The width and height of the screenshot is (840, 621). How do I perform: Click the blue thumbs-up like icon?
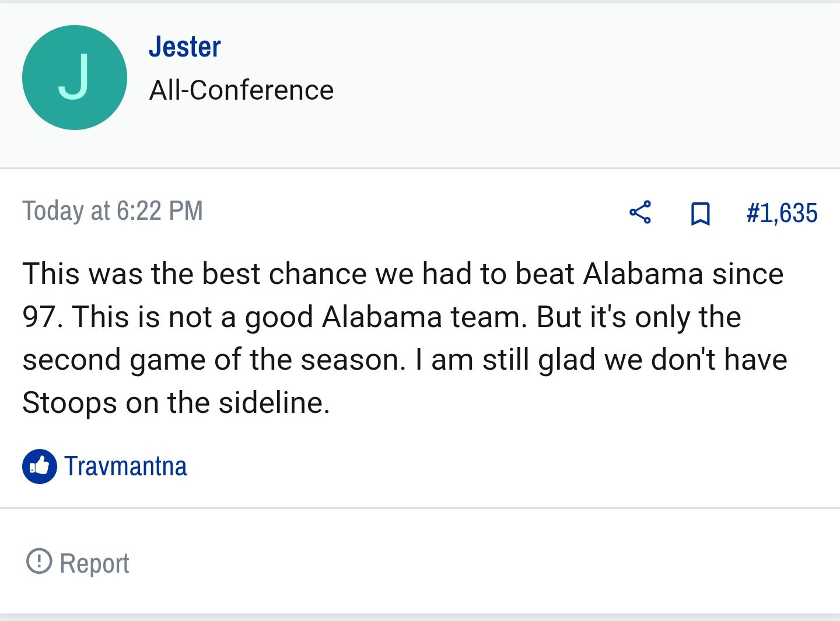(40, 466)
